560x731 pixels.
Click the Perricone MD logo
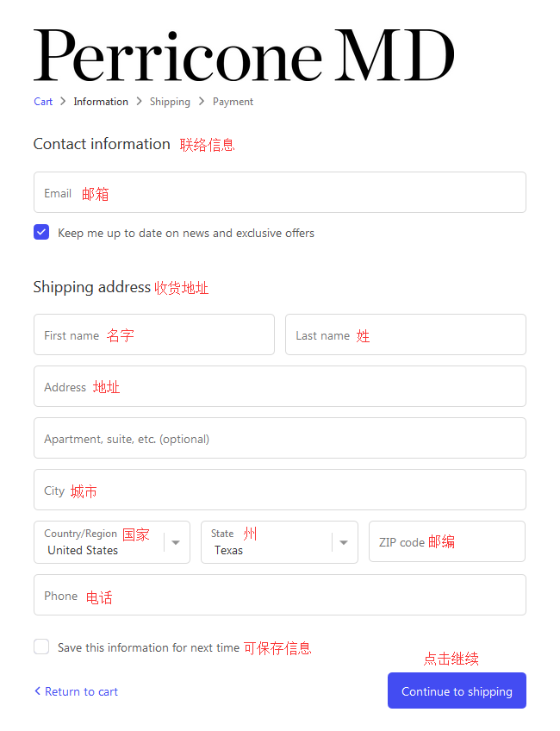tap(244, 56)
